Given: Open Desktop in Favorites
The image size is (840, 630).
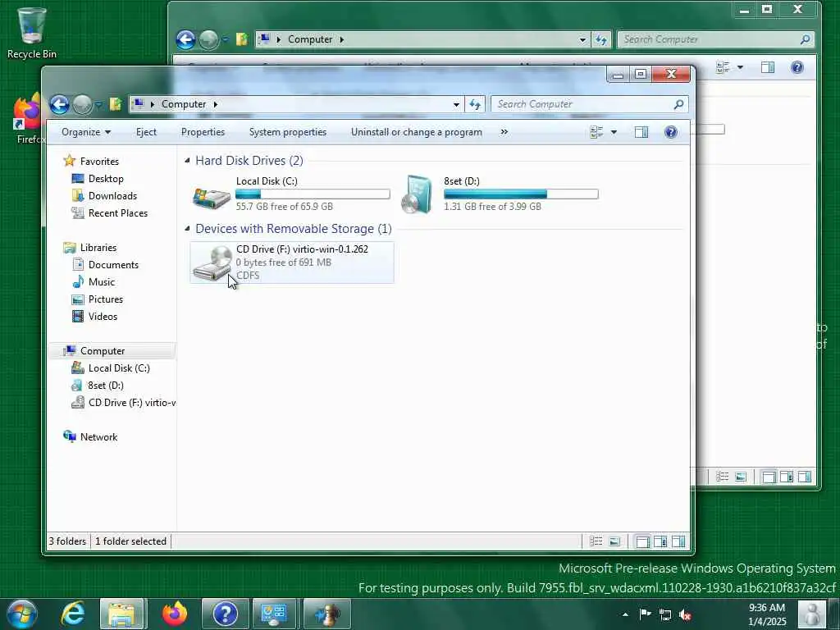Looking at the screenshot, I should (x=106, y=178).
